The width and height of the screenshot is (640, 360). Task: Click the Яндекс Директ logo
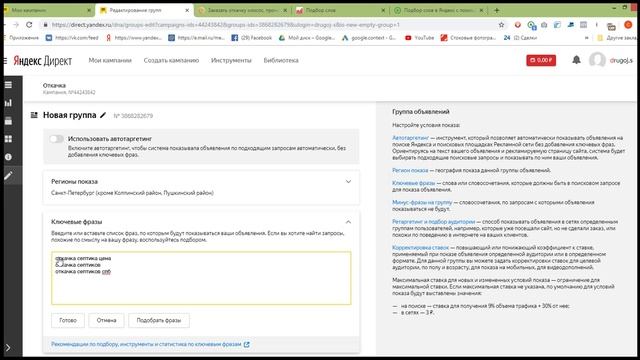click(42, 60)
